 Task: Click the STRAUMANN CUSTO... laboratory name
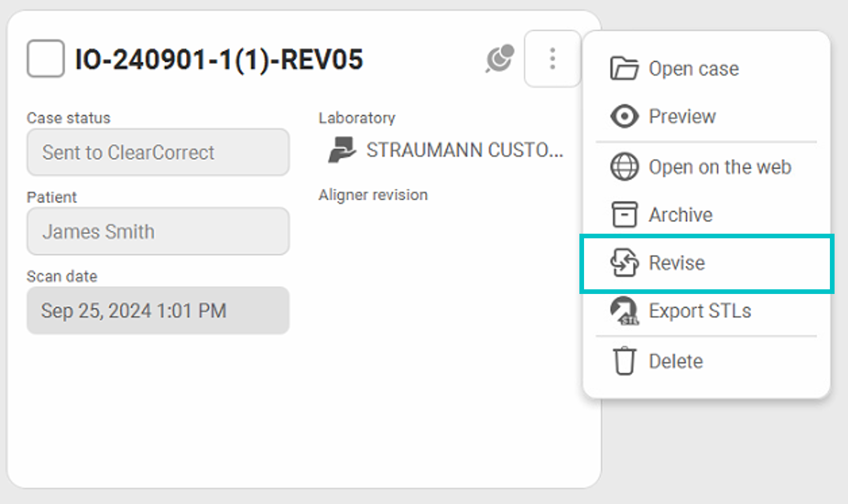point(464,150)
